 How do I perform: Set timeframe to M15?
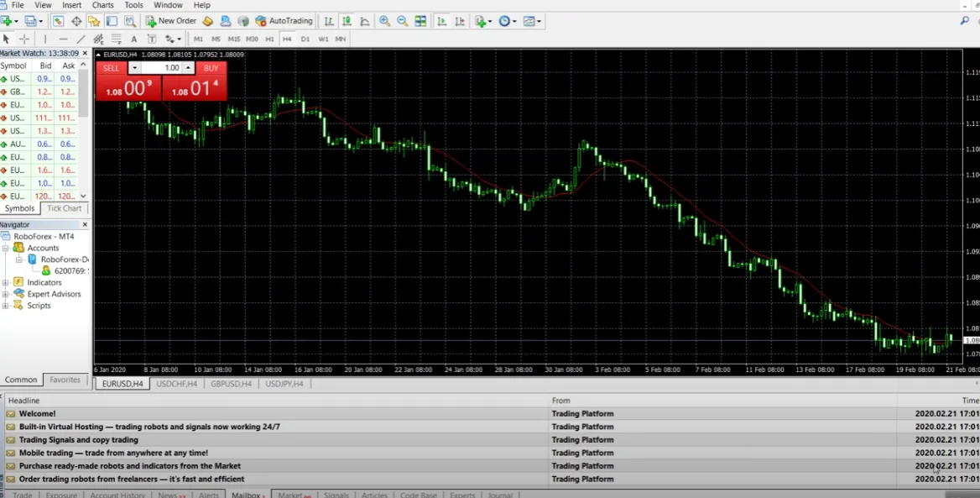[233, 39]
